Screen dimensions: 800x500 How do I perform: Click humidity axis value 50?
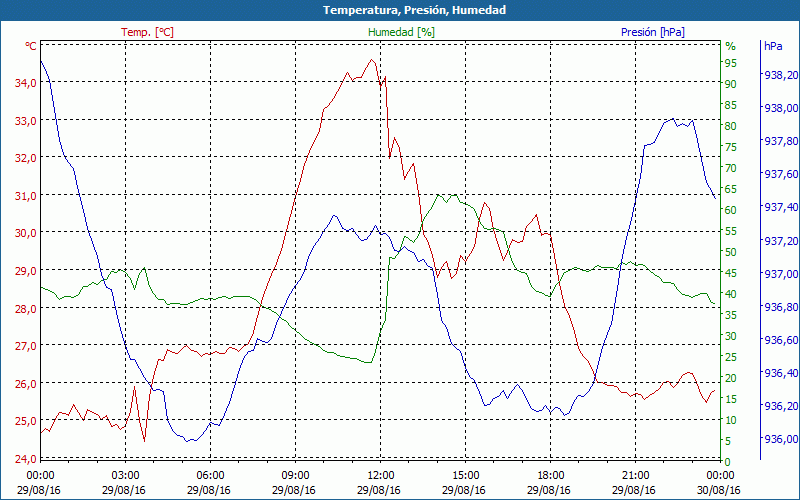pos(731,252)
